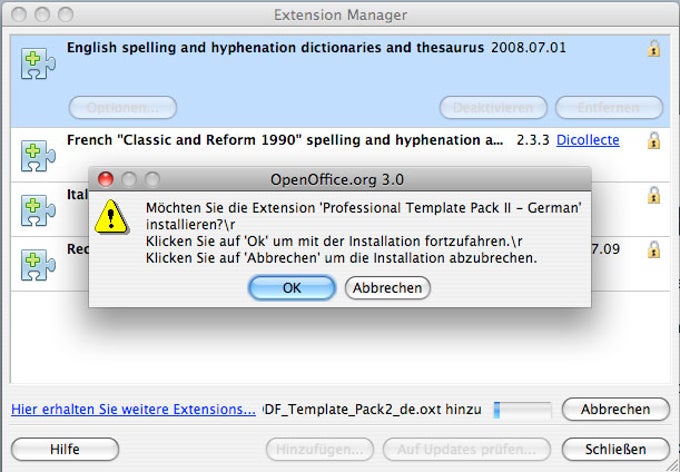
Task: Click the French dictionary extension puzzle icon
Action: point(38,155)
